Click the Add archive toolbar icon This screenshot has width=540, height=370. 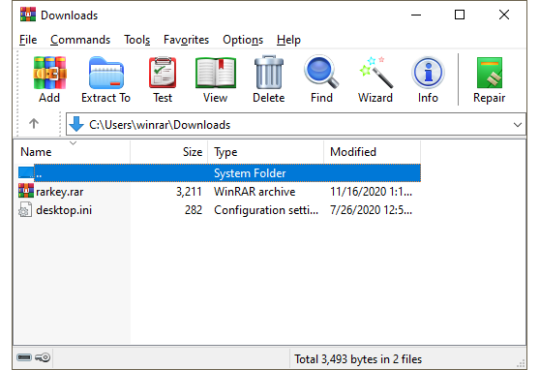pyautogui.click(x=50, y=73)
